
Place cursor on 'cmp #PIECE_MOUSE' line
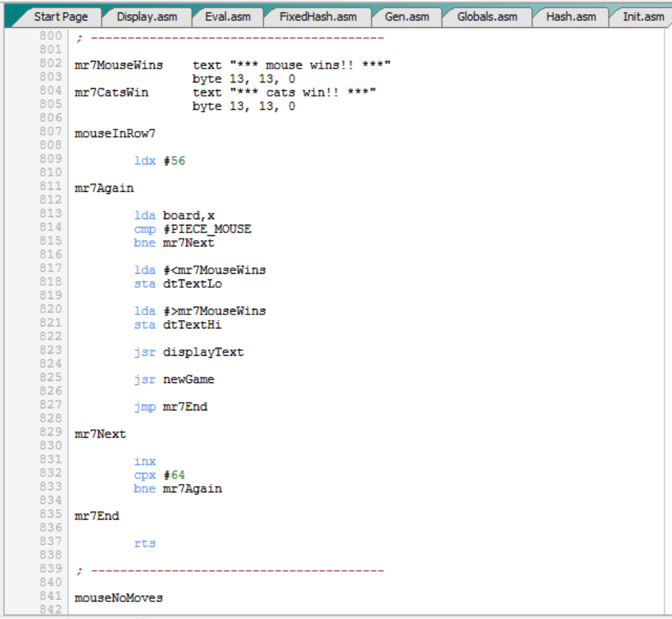(192, 229)
